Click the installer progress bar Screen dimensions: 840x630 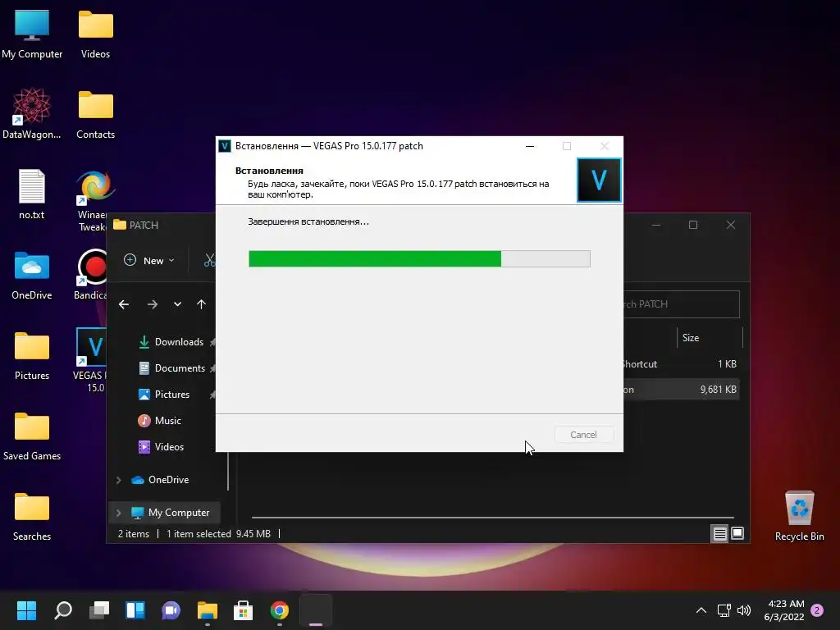419,258
